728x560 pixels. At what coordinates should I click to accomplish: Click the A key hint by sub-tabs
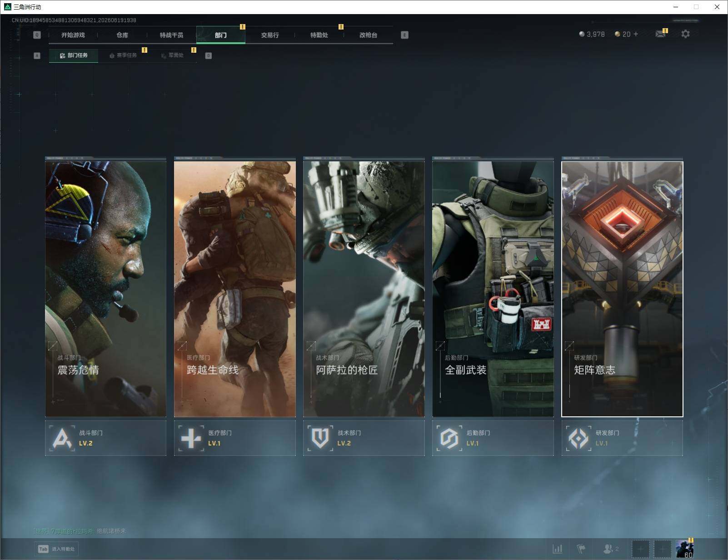(37, 55)
